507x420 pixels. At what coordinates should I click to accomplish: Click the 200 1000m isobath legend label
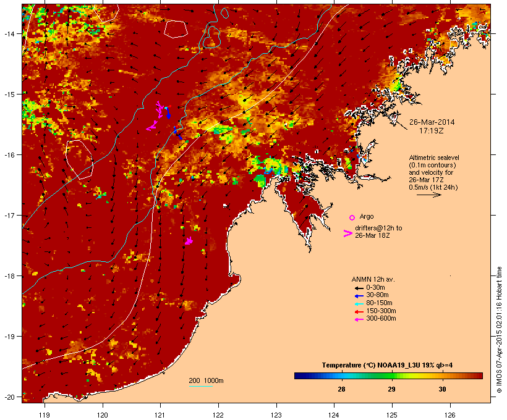[206, 380]
